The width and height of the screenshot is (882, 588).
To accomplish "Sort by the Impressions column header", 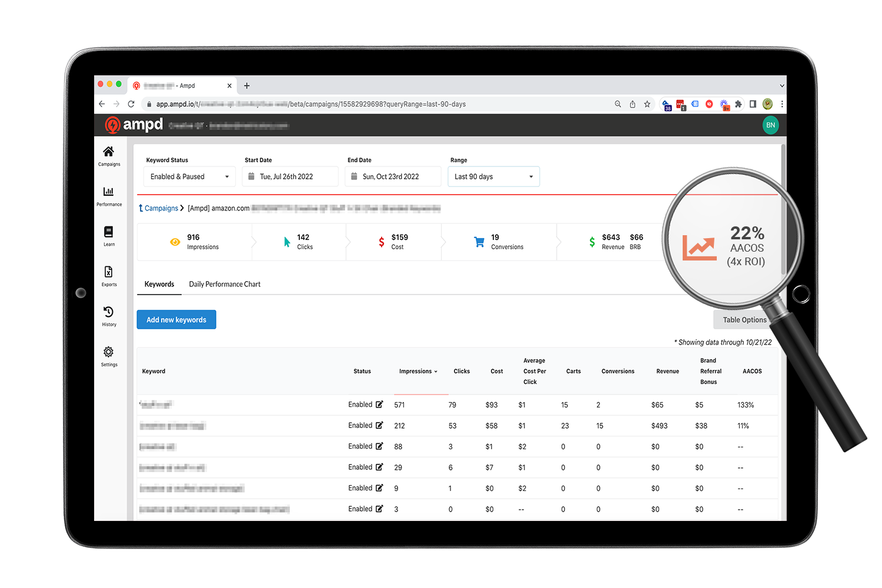I will (418, 372).
